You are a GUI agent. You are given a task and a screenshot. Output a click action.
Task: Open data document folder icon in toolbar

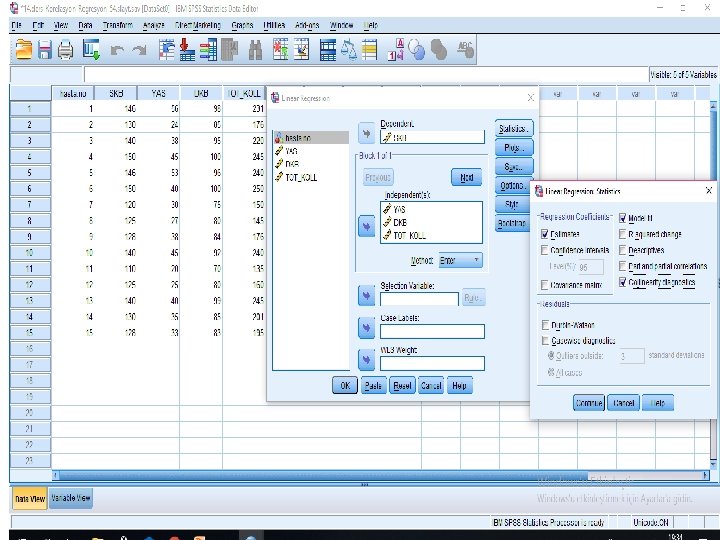tap(24, 50)
